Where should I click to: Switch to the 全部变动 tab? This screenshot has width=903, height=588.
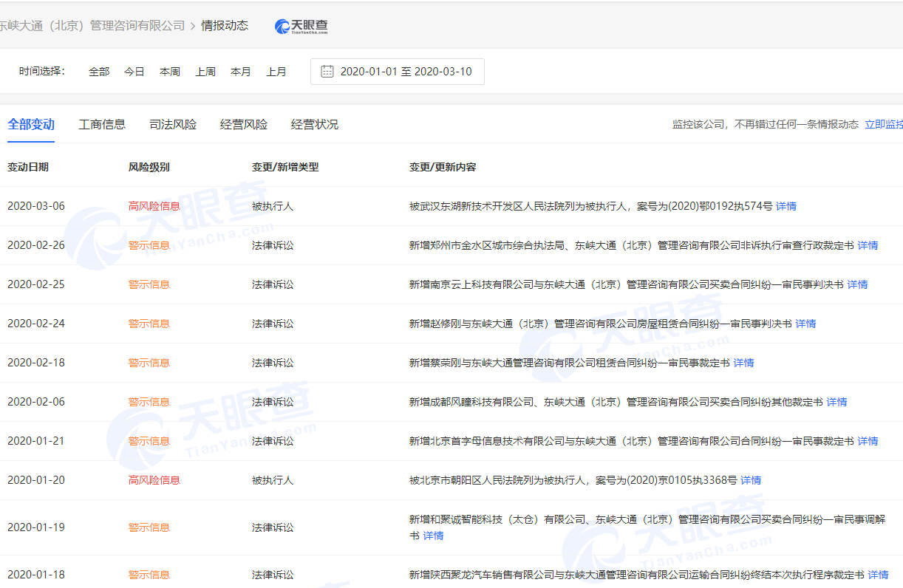click(31, 124)
